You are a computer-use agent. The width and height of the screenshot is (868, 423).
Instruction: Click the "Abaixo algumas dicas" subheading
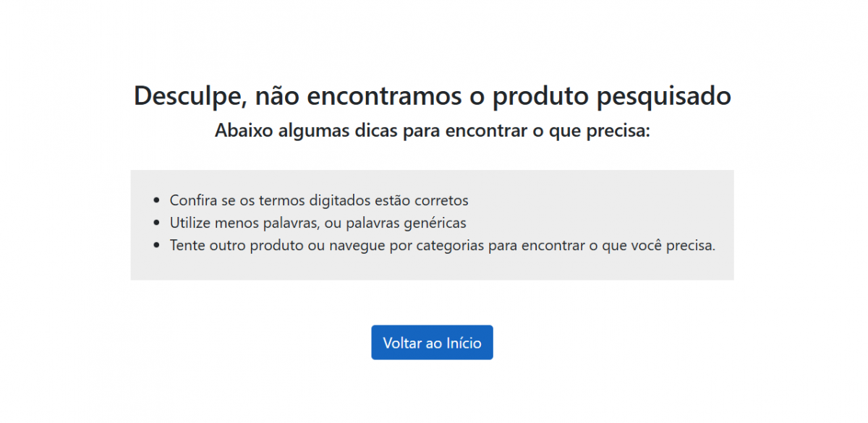[432, 132]
